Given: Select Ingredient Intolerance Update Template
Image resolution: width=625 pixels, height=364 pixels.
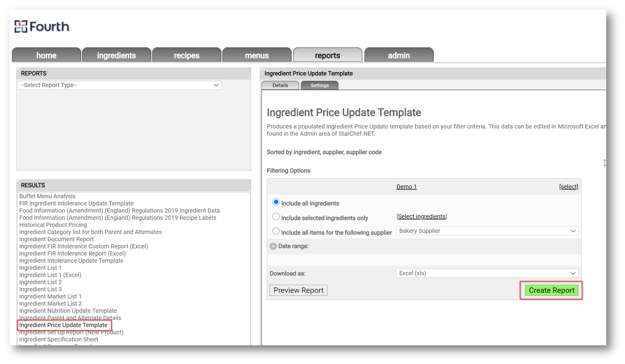Looking at the screenshot, I should click(x=71, y=261).
